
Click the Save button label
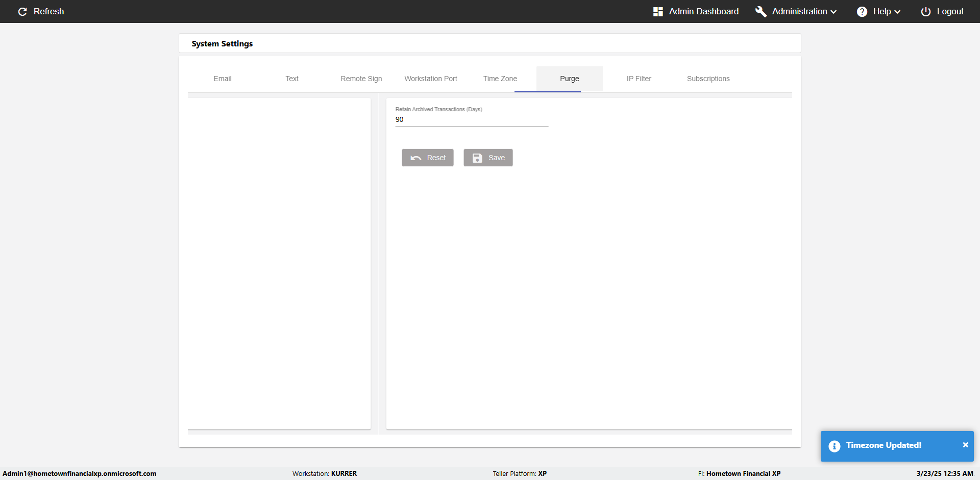tap(497, 158)
